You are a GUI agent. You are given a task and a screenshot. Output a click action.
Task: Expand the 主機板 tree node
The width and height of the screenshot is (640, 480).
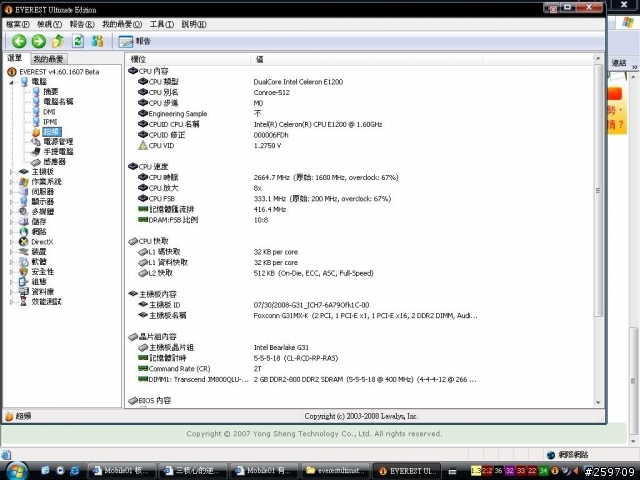(x=11, y=172)
